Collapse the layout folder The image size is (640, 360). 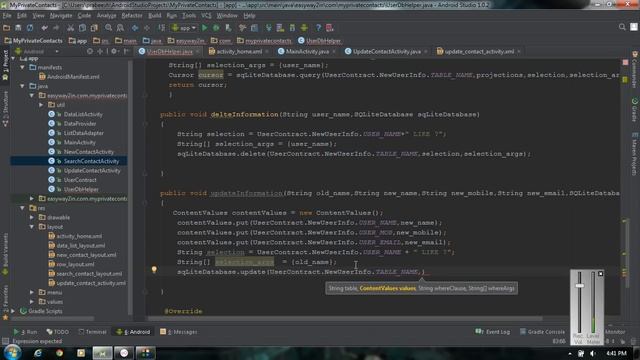point(32,227)
